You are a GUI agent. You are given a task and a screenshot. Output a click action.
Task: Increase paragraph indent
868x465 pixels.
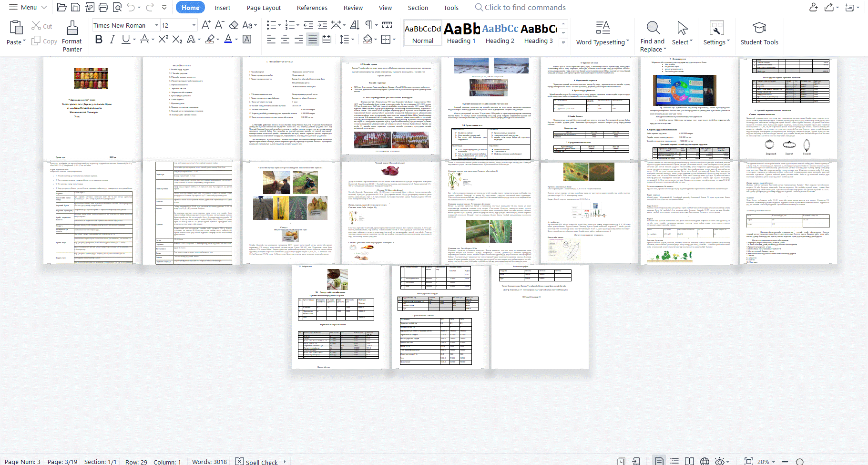point(322,25)
